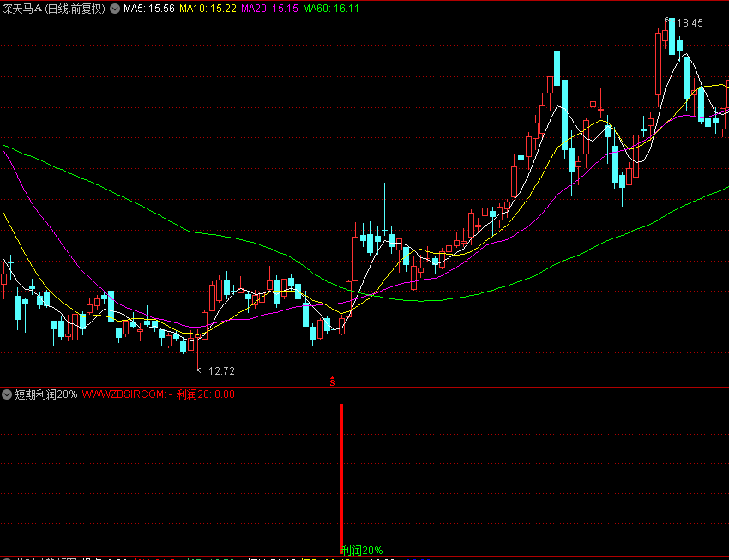Image resolution: width=729 pixels, height=560 pixels.
Task: Click the red S signal marker
Action: click(x=333, y=382)
